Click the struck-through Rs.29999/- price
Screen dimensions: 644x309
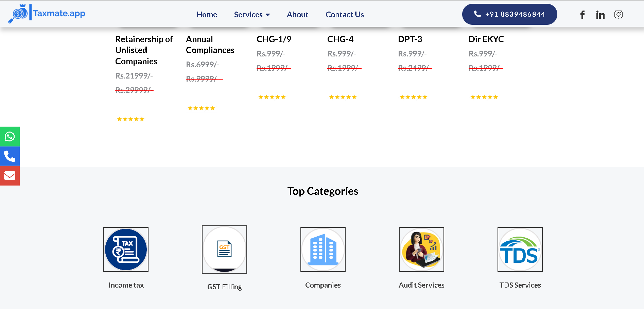tap(134, 90)
